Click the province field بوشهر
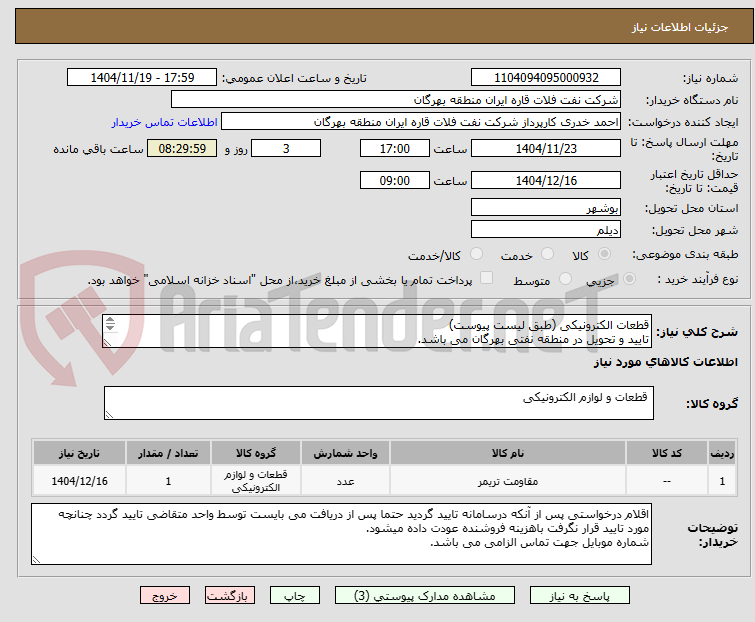Image resolution: width=755 pixels, height=622 pixels. tap(546, 207)
